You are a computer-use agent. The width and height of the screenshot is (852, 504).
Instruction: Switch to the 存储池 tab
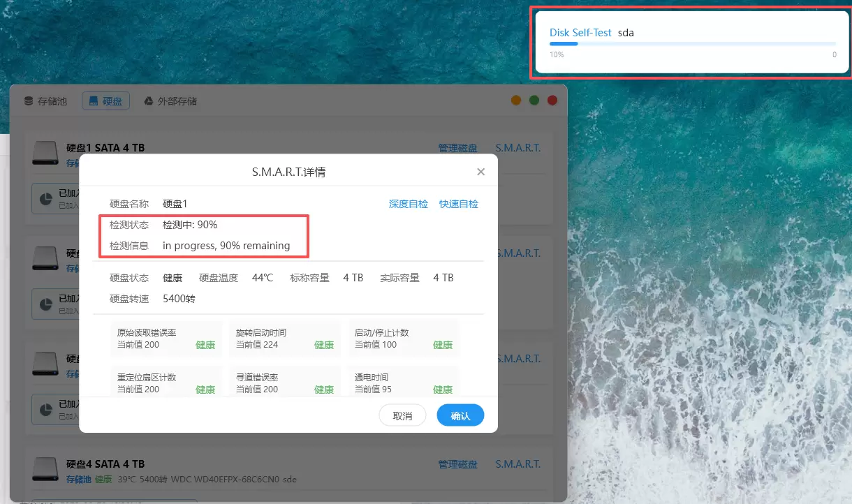45,101
